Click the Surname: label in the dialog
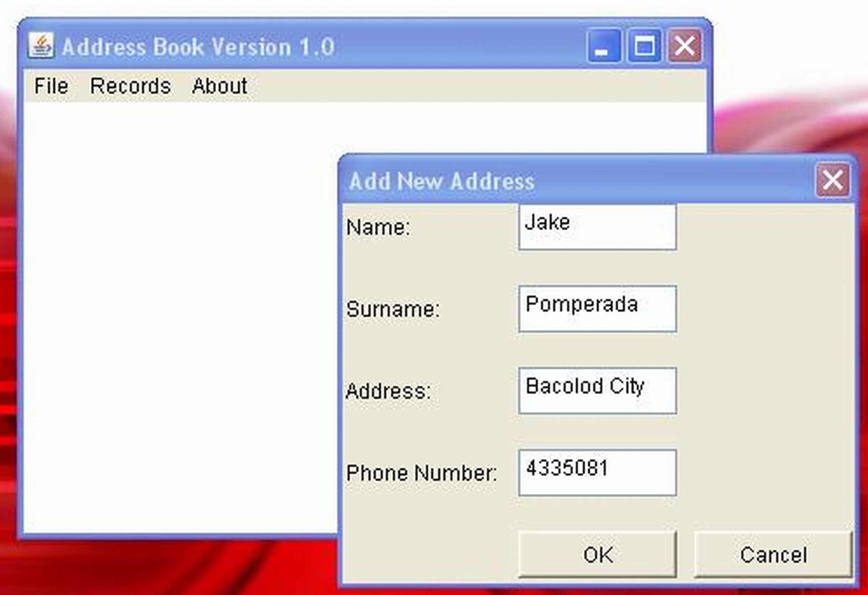Viewport: 868px width, 595px height. click(392, 310)
